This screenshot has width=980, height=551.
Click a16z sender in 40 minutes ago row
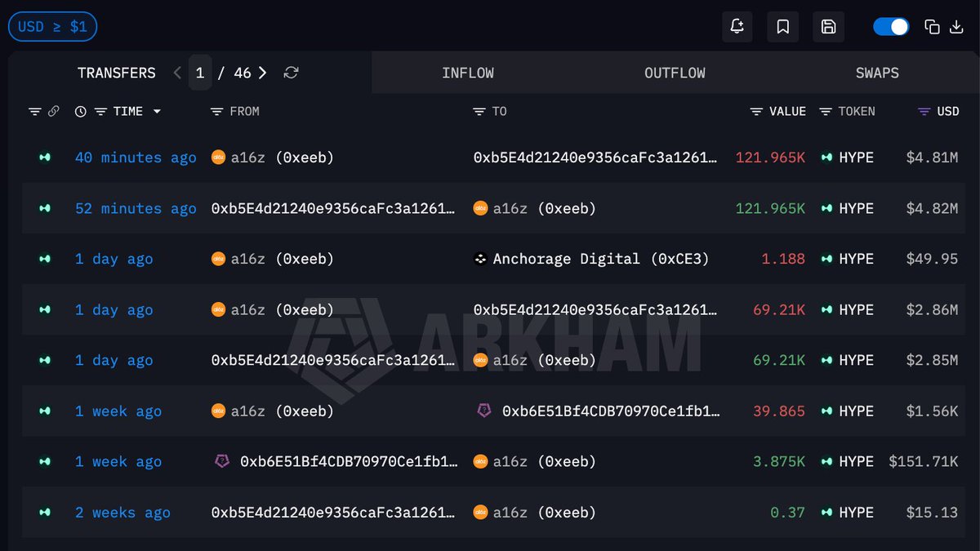pos(282,158)
